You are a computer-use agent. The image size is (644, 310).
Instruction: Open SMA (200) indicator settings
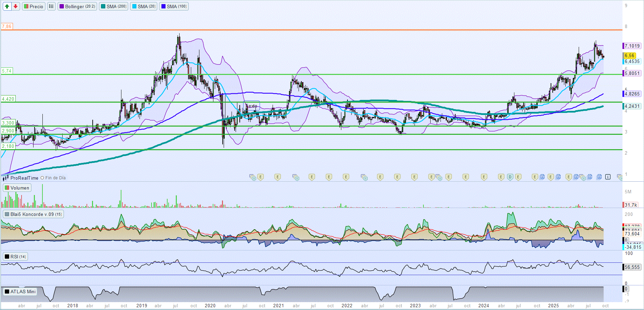[x=114, y=7]
